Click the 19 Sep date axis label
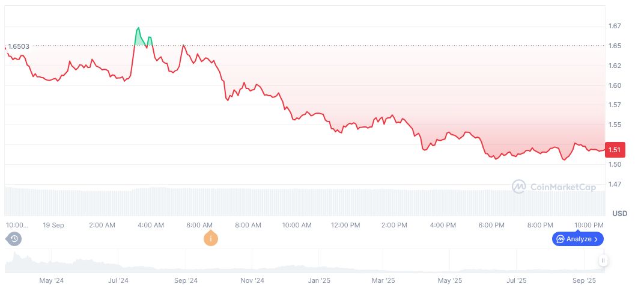 point(53,225)
